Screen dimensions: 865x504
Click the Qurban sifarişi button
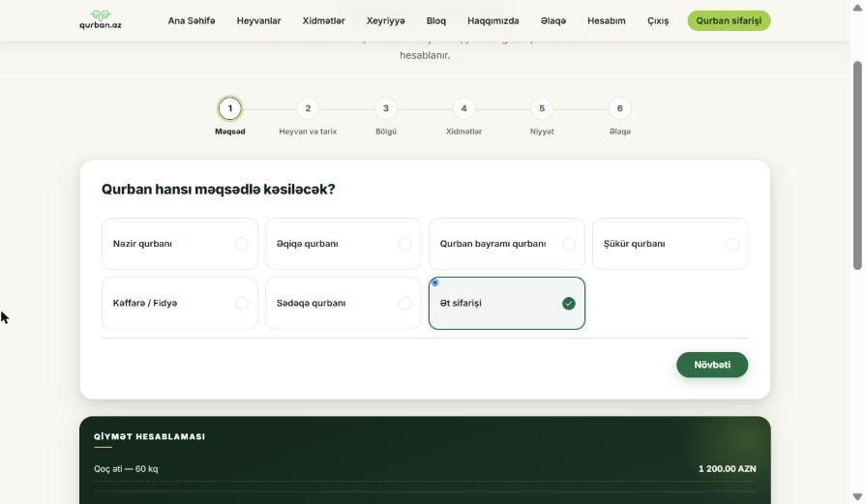click(729, 21)
